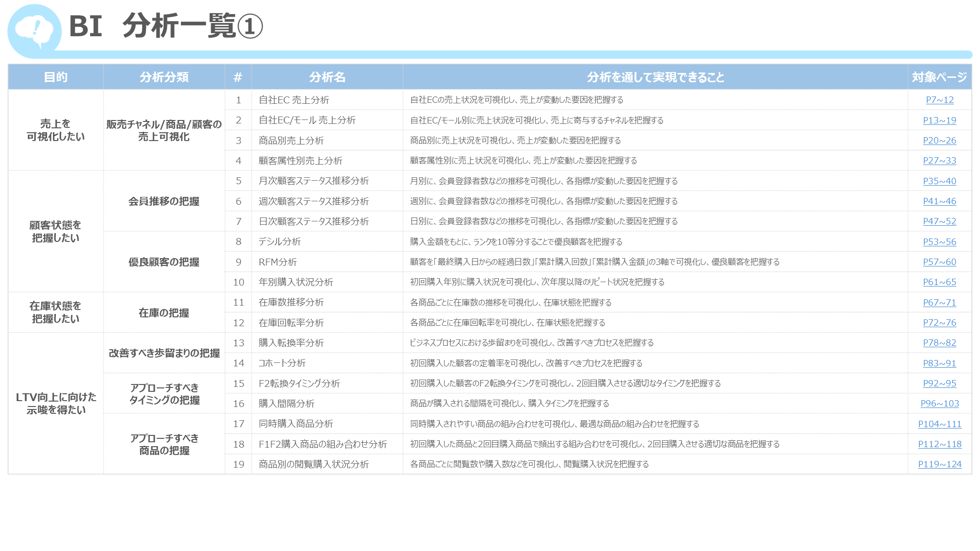The height and width of the screenshot is (551, 980).
Task: Open page link P104~111
Action: (x=939, y=424)
